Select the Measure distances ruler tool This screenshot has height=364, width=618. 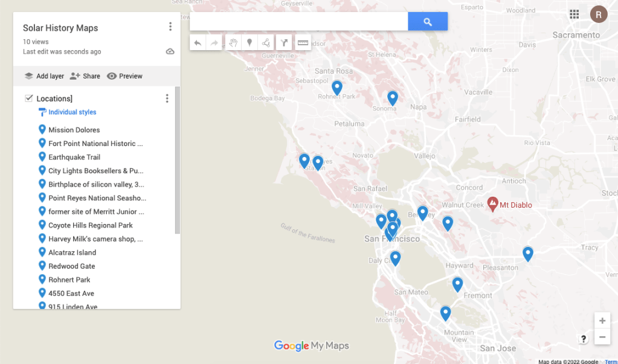(x=303, y=43)
